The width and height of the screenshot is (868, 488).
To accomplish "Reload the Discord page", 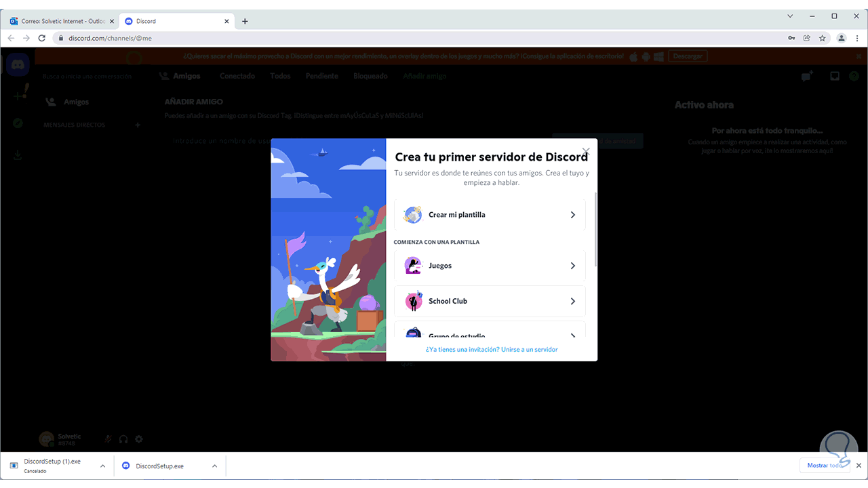I will [x=42, y=38].
